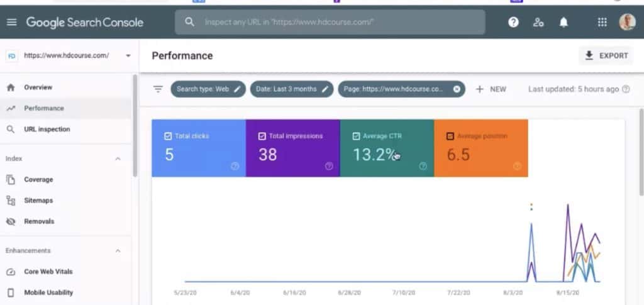Open help icon on Total impressions card

point(329,166)
